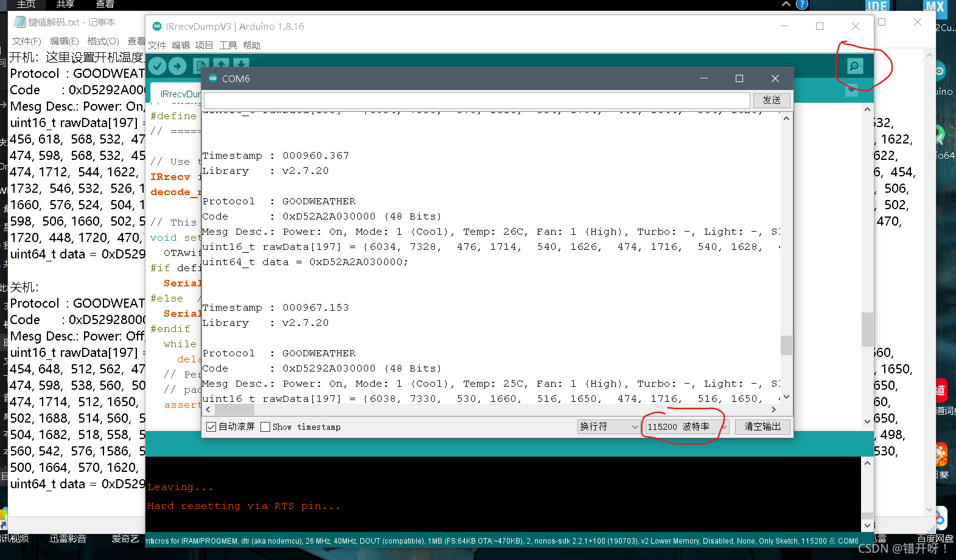Click the Arduino Upload arrow button
956x560 pixels.
177,66
